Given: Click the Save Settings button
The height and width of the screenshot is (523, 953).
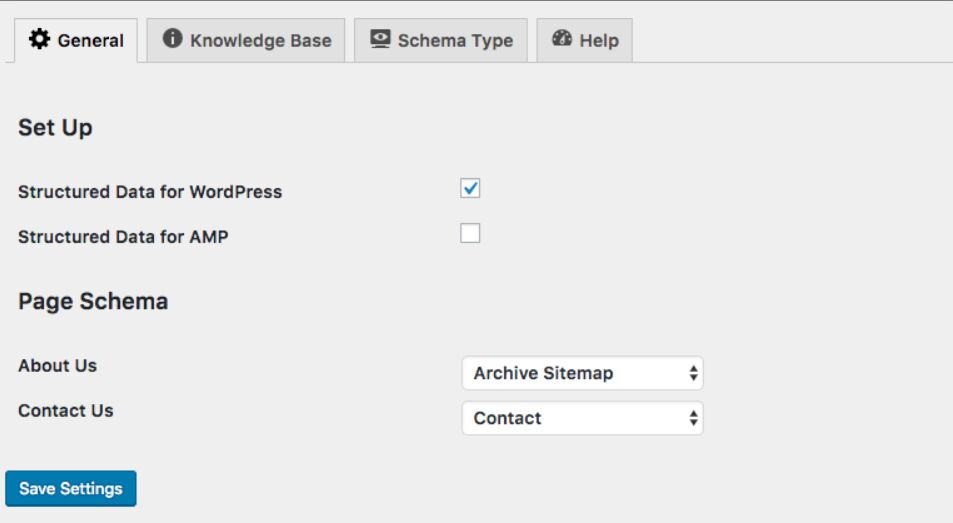Looking at the screenshot, I should point(71,488).
